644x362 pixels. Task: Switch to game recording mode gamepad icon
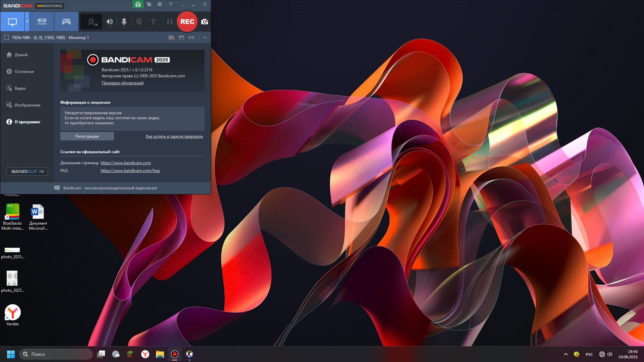pos(66,22)
